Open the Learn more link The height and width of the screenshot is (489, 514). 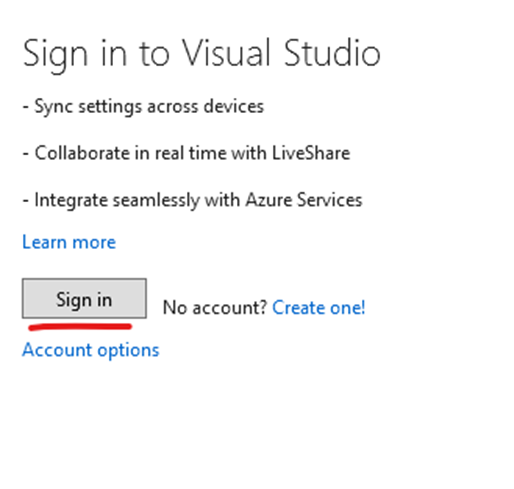[69, 242]
